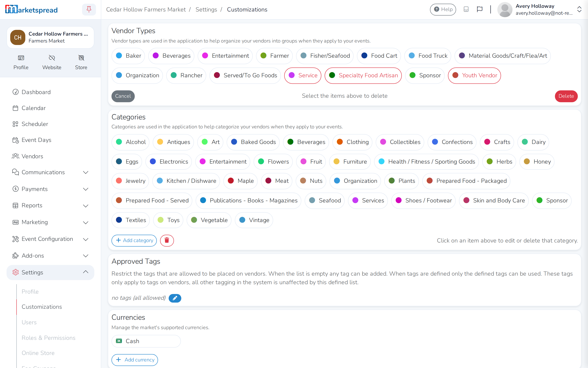Click the Honey category chip

(x=537, y=162)
